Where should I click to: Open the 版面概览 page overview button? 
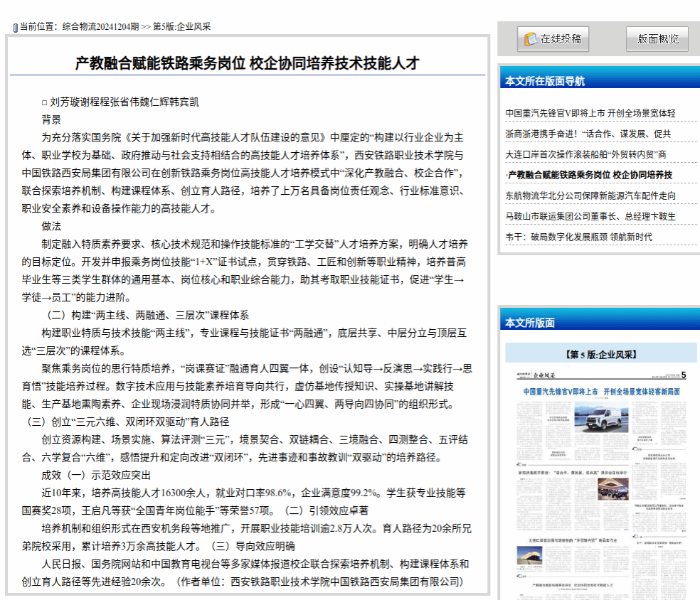tap(657, 39)
